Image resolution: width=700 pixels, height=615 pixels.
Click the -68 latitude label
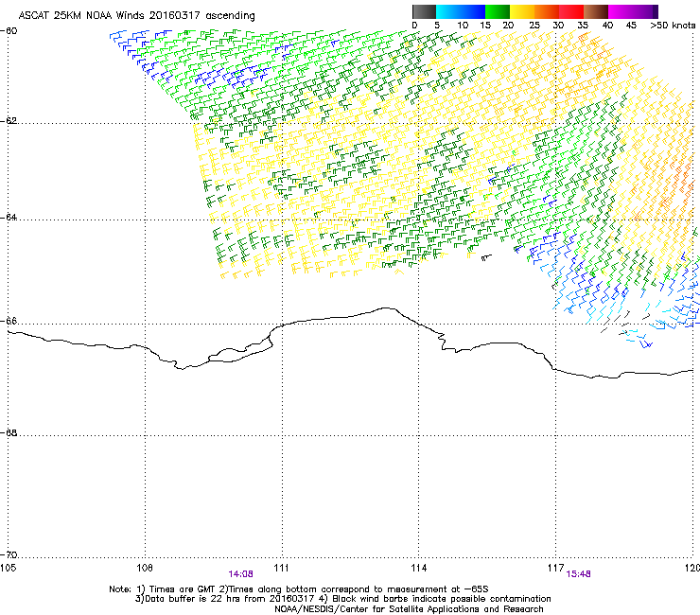click(9, 432)
